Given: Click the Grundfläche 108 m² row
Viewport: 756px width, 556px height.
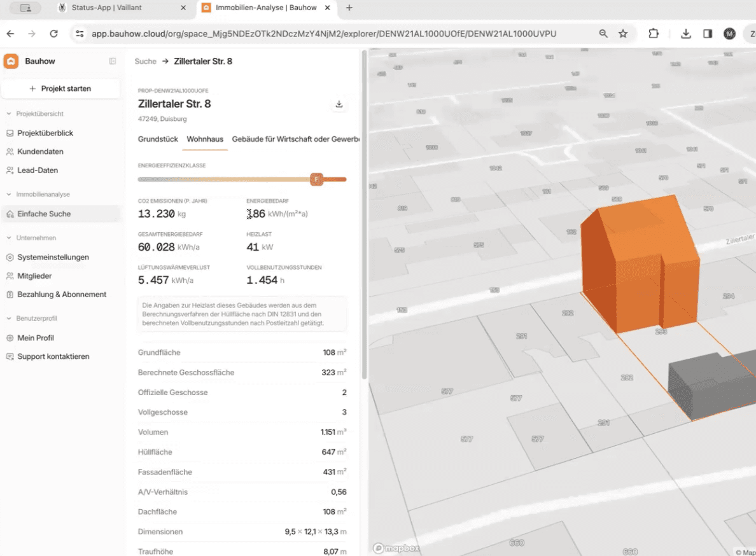Looking at the screenshot, I should (x=242, y=352).
